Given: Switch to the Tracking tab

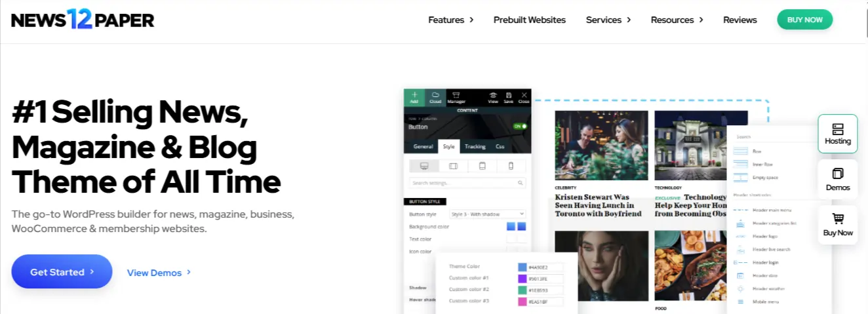Looking at the screenshot, I should [475, 147].
